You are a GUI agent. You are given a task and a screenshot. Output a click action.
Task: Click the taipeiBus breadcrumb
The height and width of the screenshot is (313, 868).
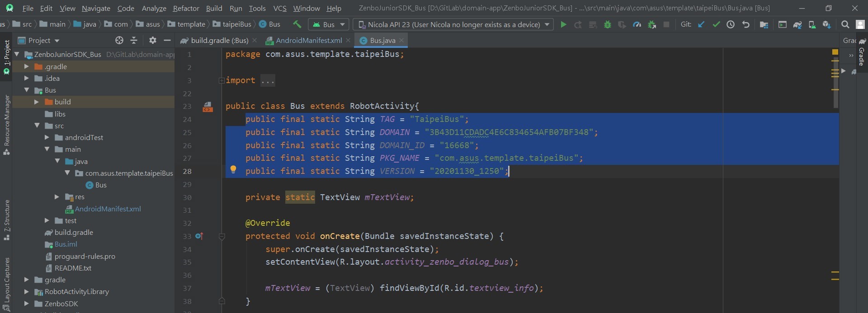232,24
